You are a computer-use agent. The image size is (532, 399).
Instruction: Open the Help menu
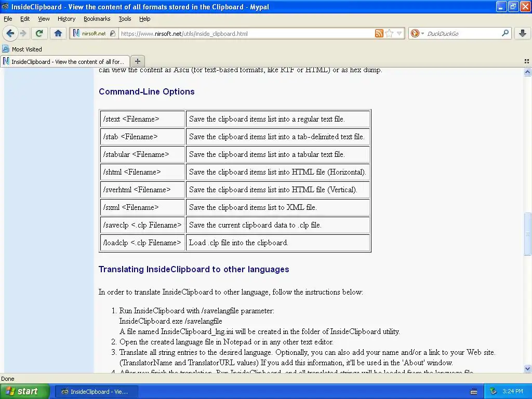click(145, 19)
